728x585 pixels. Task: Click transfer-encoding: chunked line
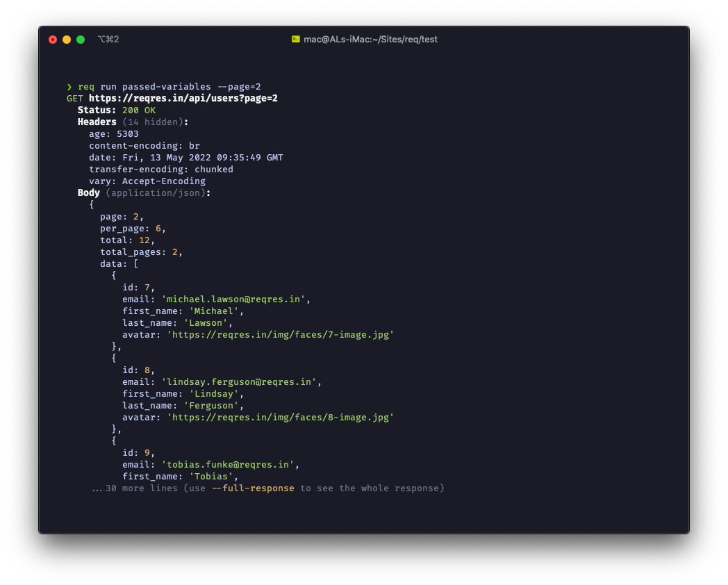point(161,170)
